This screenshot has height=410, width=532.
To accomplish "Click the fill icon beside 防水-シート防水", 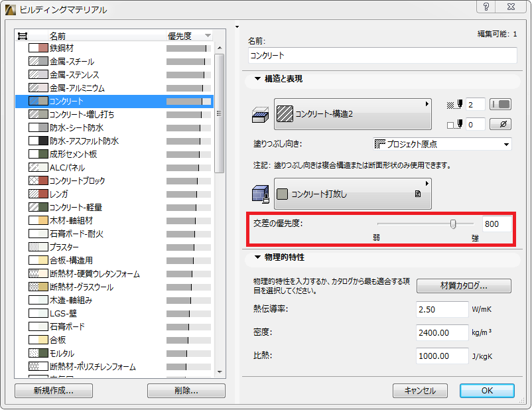I will coord(38,127).
